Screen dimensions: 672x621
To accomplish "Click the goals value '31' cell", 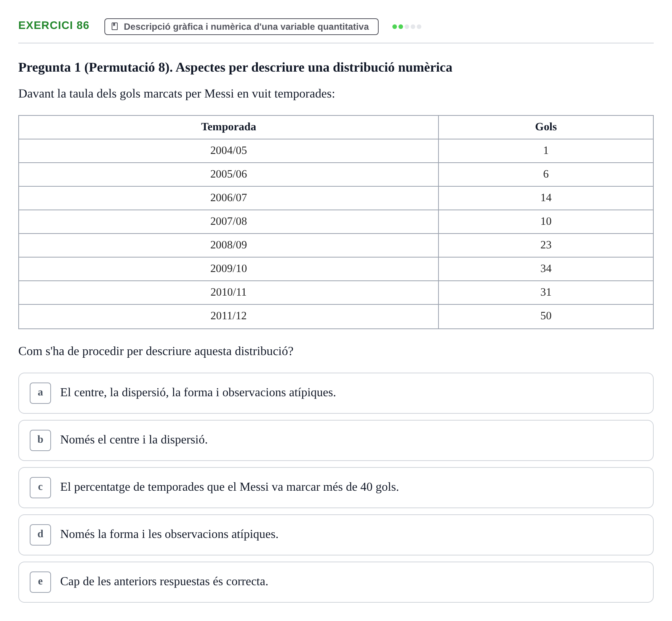I will [546, 293].
